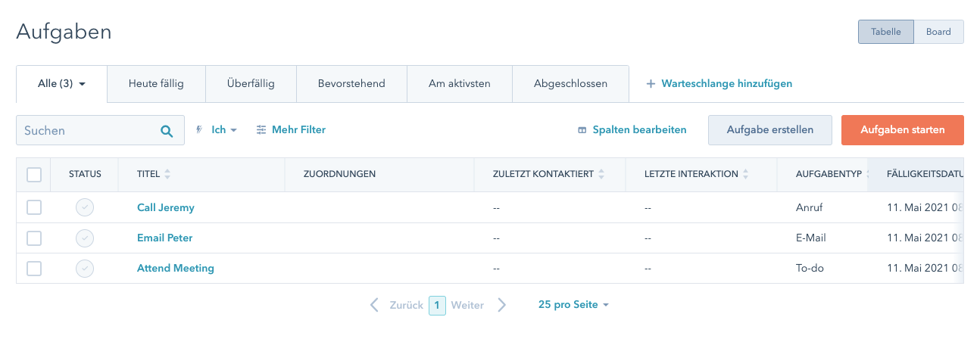Open the Heute fällig tab

pyautogui.click(x=156, y=84)
